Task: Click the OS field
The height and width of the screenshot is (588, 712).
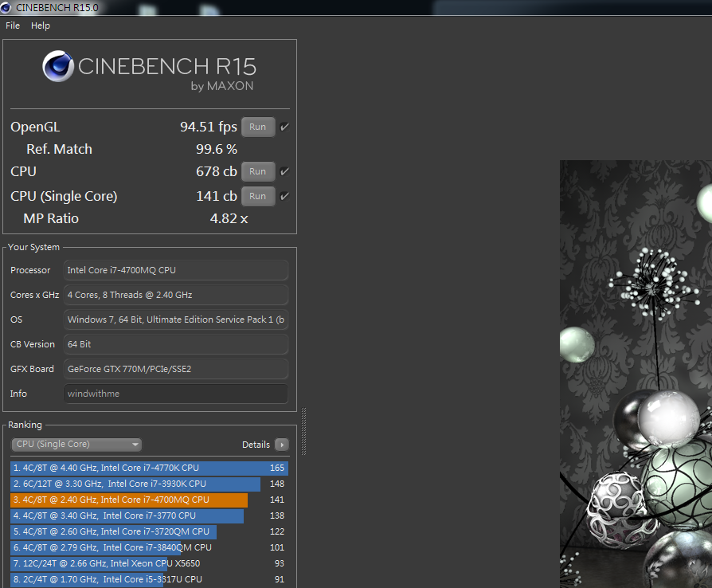Action: click(x=176, y=319)
